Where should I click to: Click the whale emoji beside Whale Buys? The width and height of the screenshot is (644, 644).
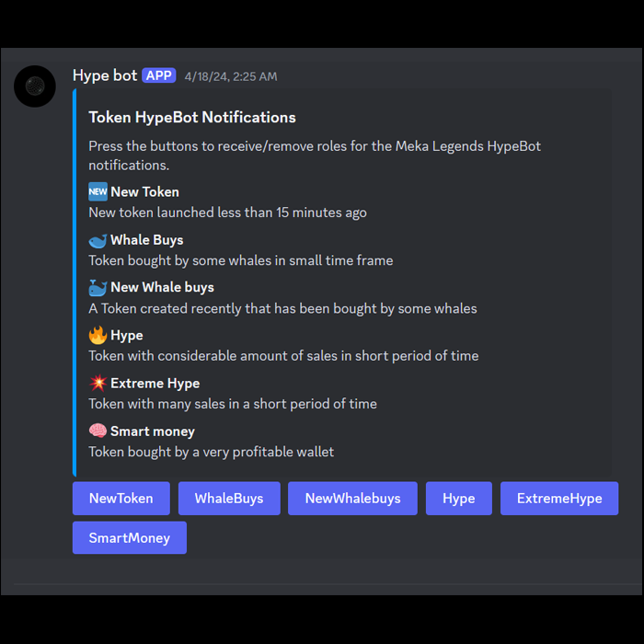click(98, 240)
